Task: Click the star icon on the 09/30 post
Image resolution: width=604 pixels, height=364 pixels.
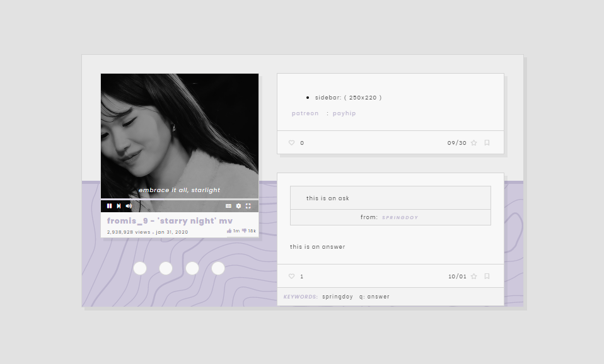Action: (473, 143)
